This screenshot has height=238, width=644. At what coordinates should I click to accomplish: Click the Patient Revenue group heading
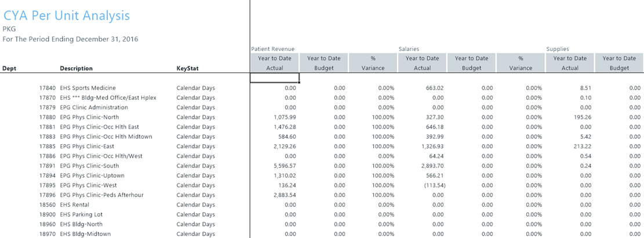tap(272, 50)
